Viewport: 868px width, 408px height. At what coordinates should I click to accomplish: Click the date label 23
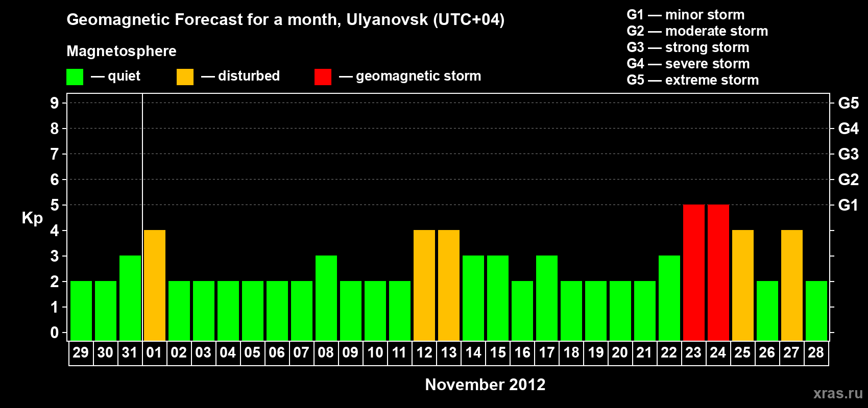(x=693, y=352)
